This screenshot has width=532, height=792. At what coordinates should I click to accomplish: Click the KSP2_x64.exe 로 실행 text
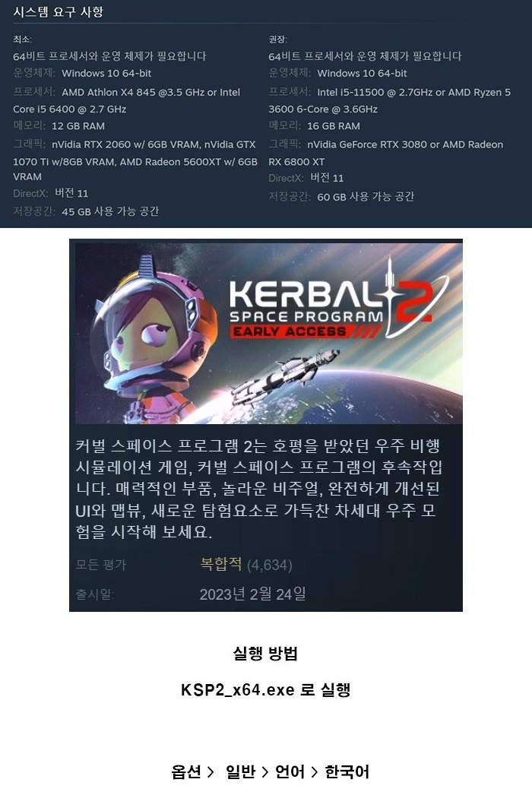tap(266, 689)
